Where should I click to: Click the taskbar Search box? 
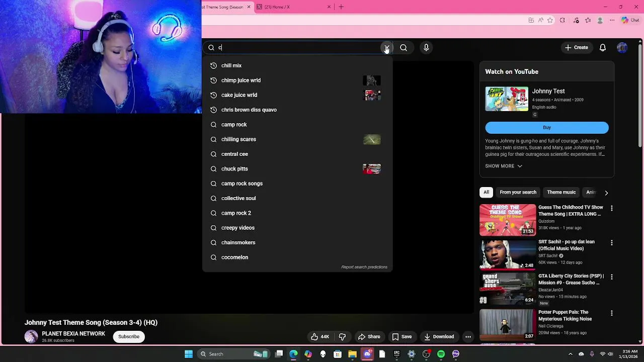[234, 354]
